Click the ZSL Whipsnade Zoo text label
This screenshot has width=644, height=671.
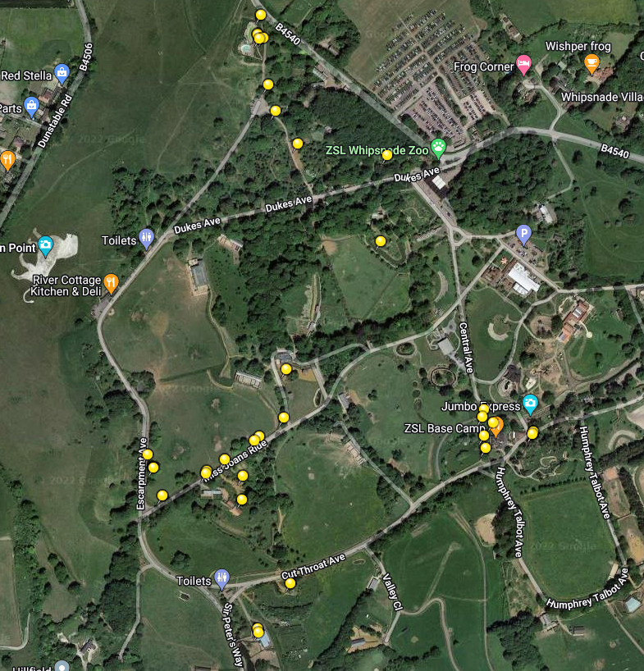pos(377,150)
